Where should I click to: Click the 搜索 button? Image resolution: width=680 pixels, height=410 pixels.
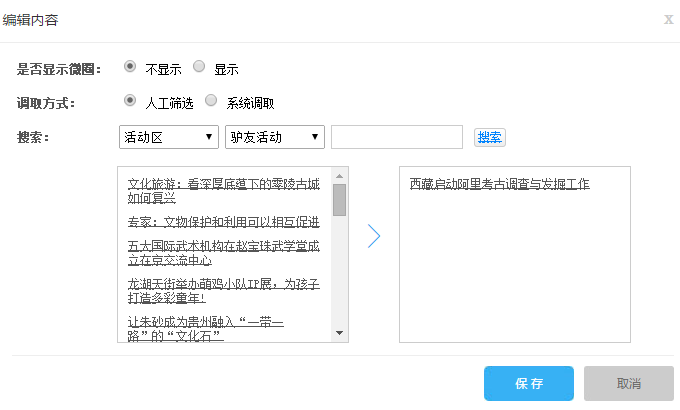pyautogui.click(x=490, y=138)
